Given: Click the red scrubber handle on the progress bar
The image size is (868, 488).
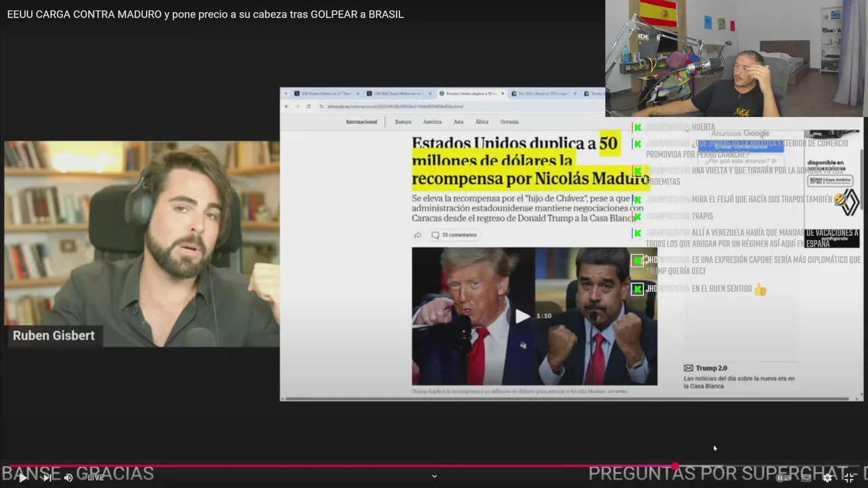Looking at the screenshot, I should coord(675,466).
